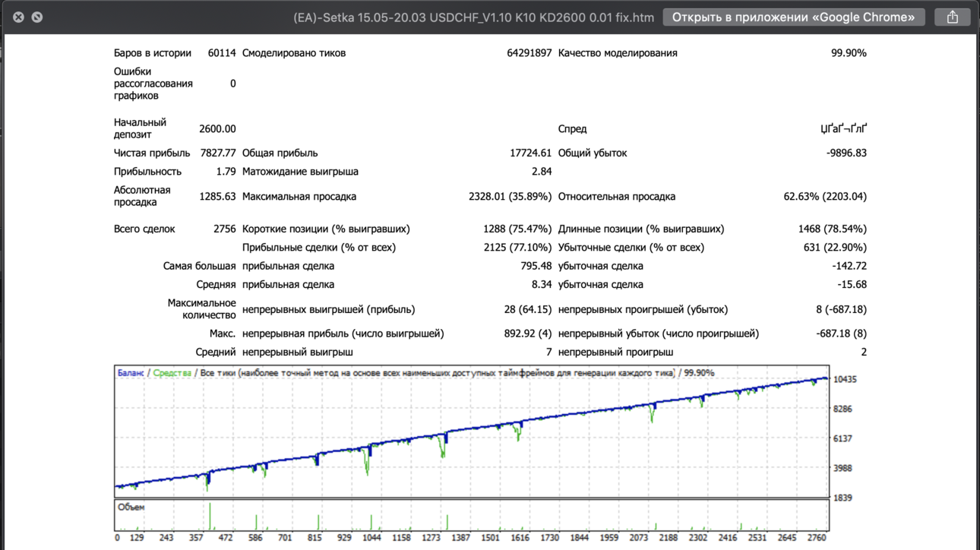Click the average loss trade value -15.68

click(x=852, y=285)
